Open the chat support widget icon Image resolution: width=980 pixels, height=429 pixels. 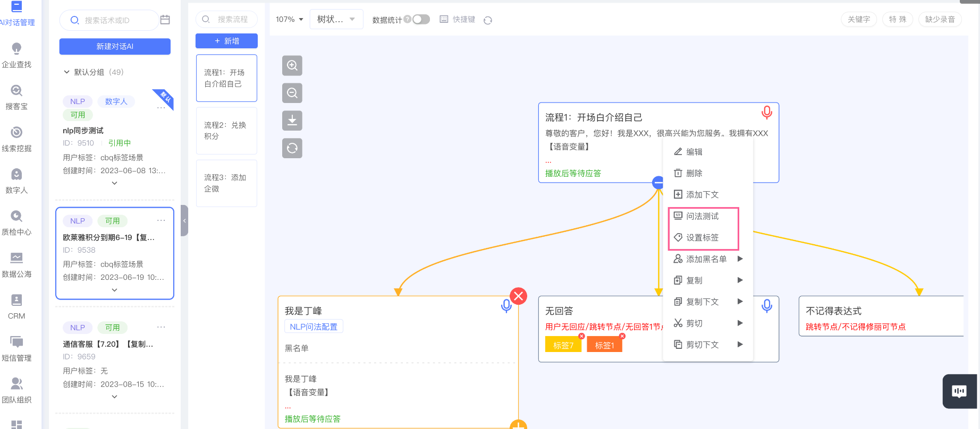[x=959, y=392]
